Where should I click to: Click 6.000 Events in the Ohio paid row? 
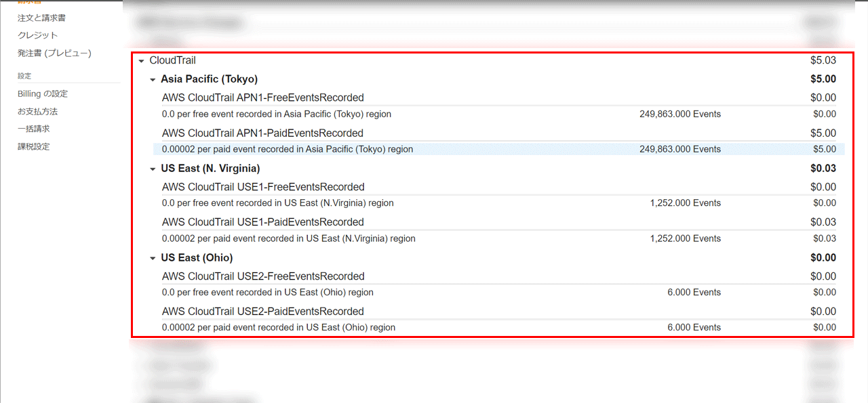(694, 328)
